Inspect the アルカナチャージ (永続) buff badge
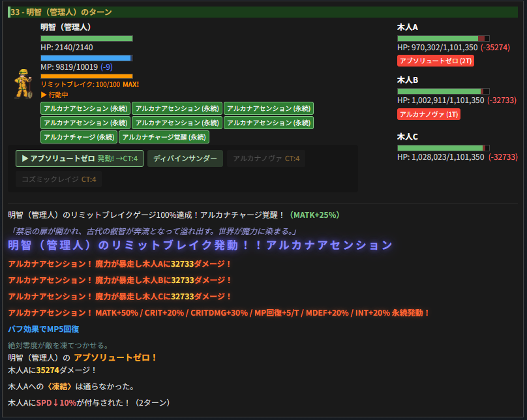 pyautogui.click(x=79, y=137)
